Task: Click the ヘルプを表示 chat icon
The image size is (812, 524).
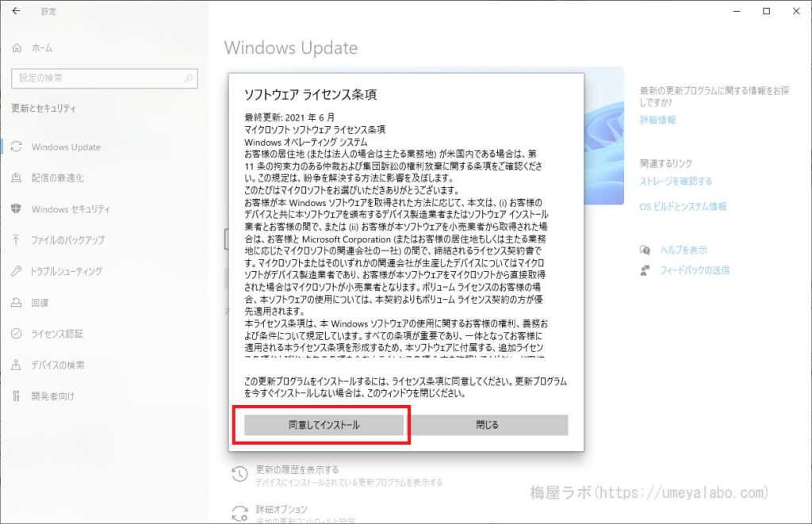Action: point(645,250)
